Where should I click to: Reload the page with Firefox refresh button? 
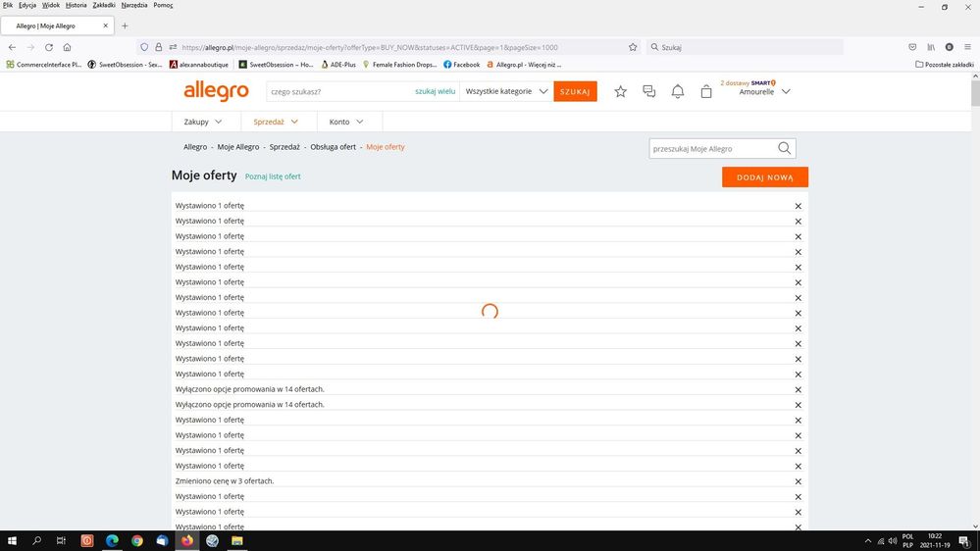[x=49, y=47]
